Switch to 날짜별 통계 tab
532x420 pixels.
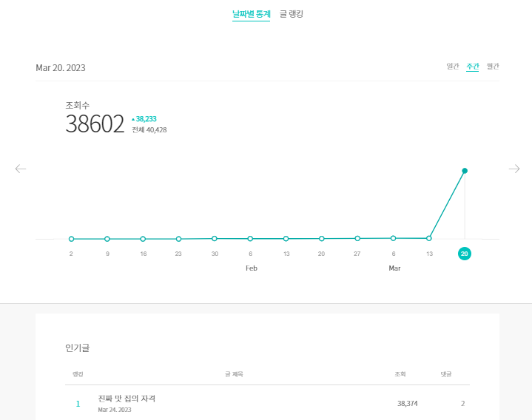pos(251,14)
